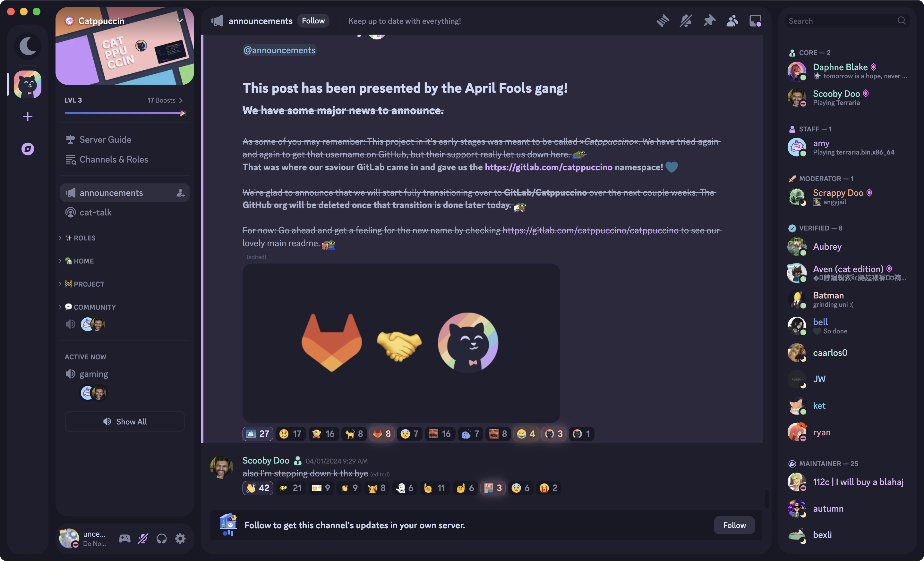The height and width of the screenshot is (561, 924).
Task: Toggle microphone mute in user panel
Action: [x=143, y=539]
